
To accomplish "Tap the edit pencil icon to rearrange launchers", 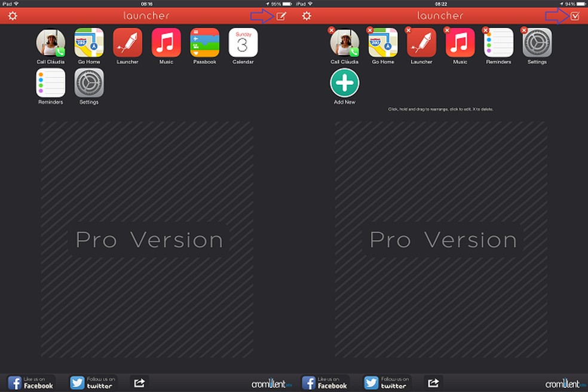I will (282, 16).
